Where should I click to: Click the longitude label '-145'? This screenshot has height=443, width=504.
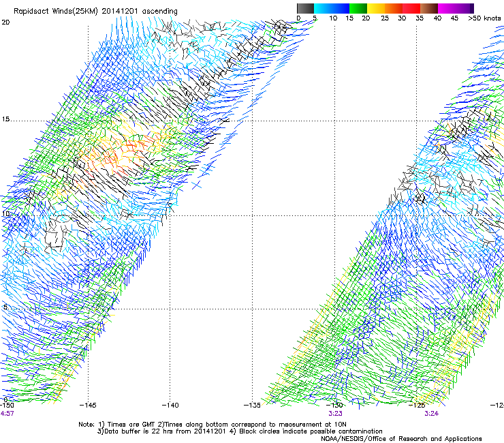(x=88, y=406)
